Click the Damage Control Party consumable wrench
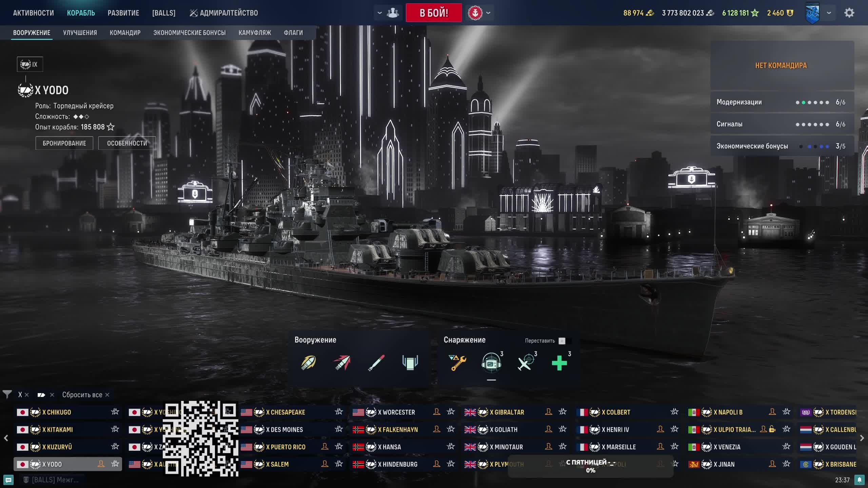The image size is (868, 488). coord(457,363)
